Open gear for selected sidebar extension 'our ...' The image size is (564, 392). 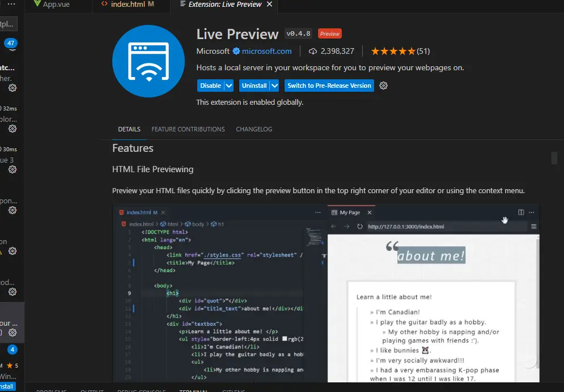click(x=12, y=333)
